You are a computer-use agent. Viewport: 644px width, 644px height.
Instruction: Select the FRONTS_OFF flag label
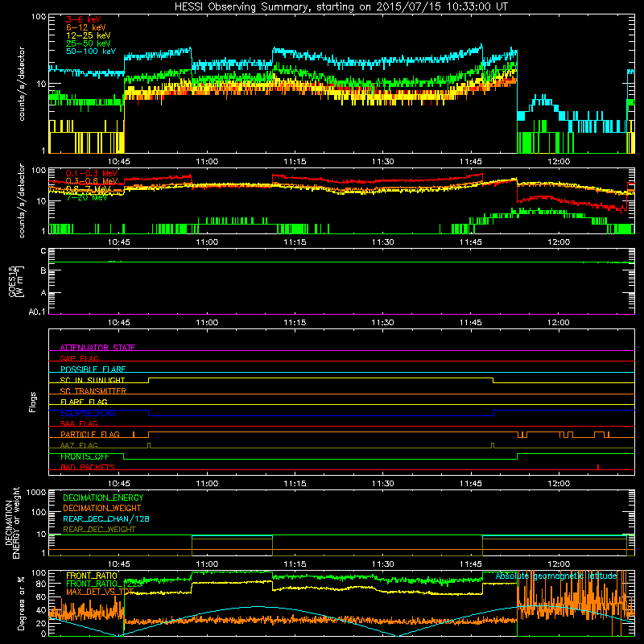point(85,456)
